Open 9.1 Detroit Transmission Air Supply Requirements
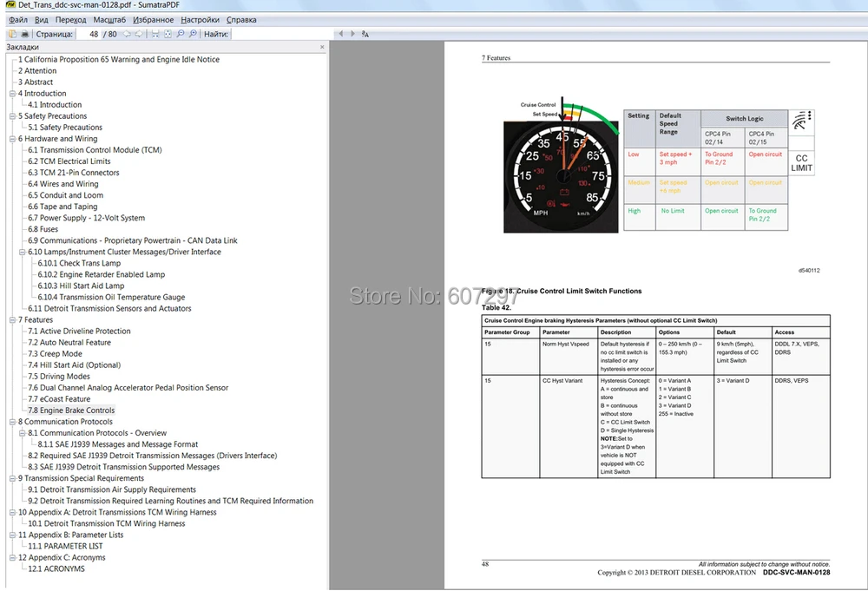The height and width of the screenshot is (591, 868). pyautogui.click(x=112, y=489)
